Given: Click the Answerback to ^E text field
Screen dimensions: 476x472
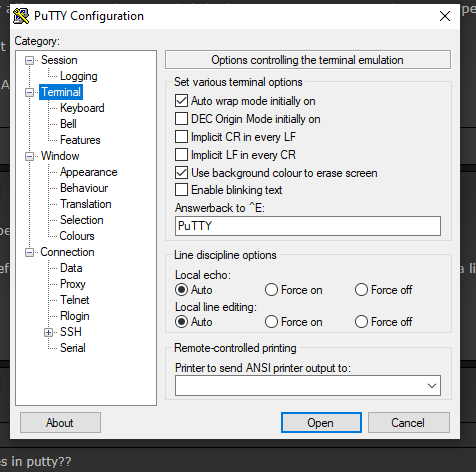Looking at the screenshot, I should (x=308, y=226).
